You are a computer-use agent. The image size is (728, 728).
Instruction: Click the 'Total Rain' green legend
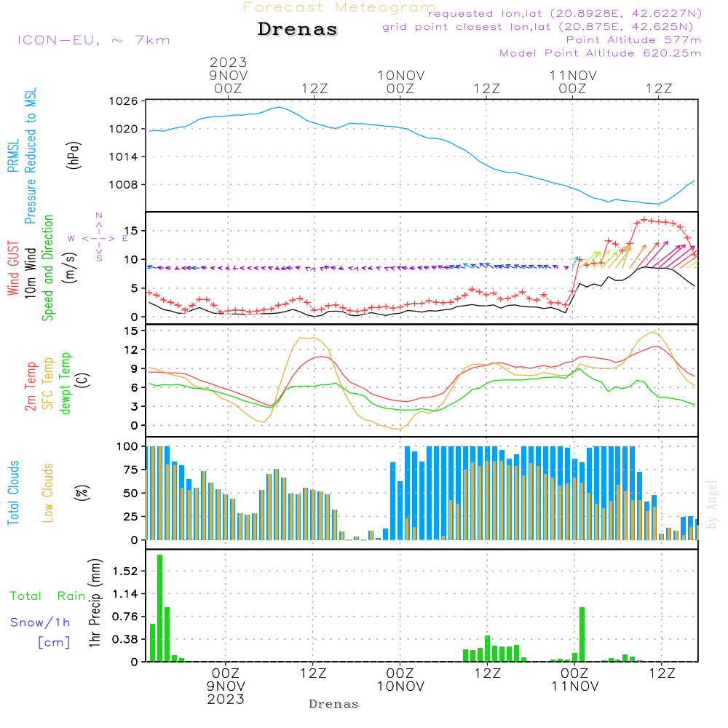[48, 596]
